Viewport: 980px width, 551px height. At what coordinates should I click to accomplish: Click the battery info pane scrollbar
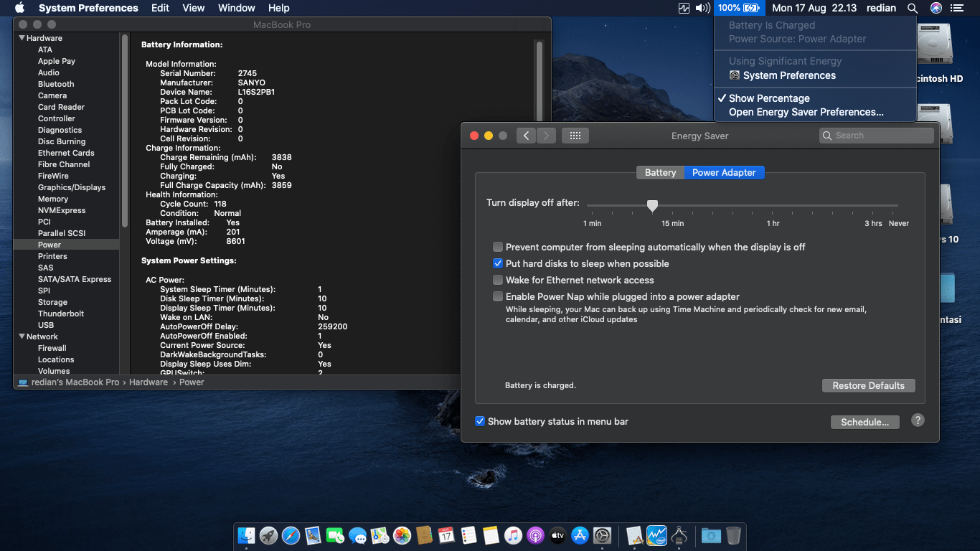pos(539,86)
